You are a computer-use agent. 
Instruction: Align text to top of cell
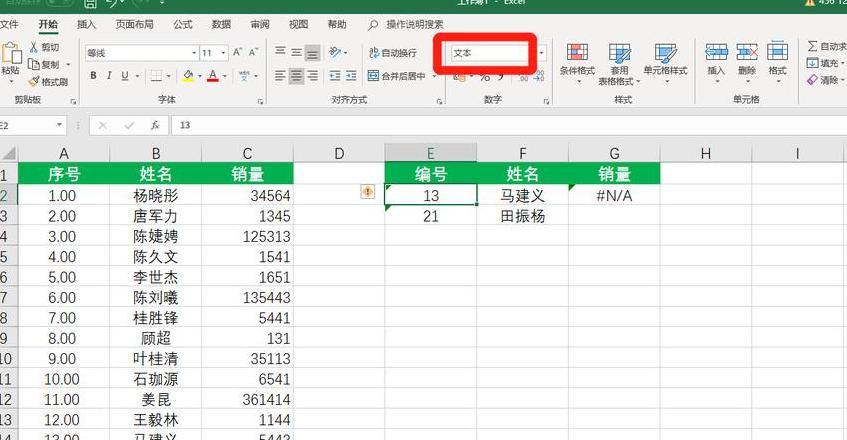(280, 52)
